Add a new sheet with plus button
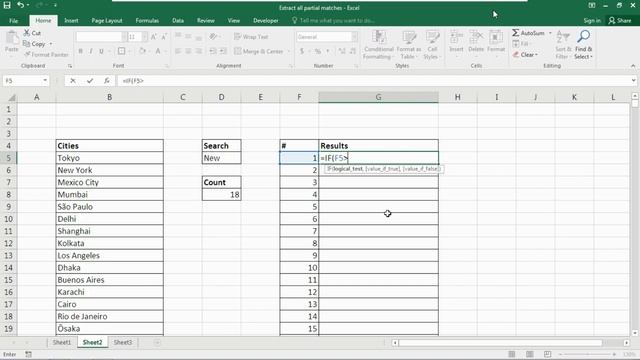 tap(157, 342)
